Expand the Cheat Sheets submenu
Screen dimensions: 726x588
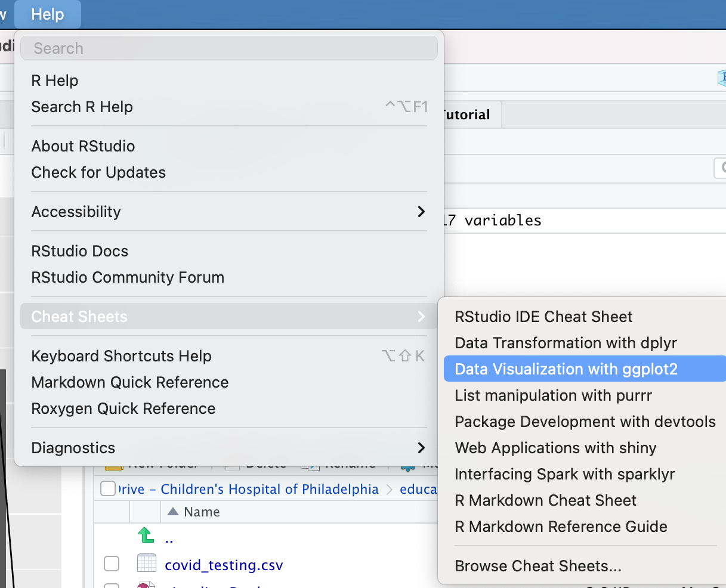coord(229,317)
